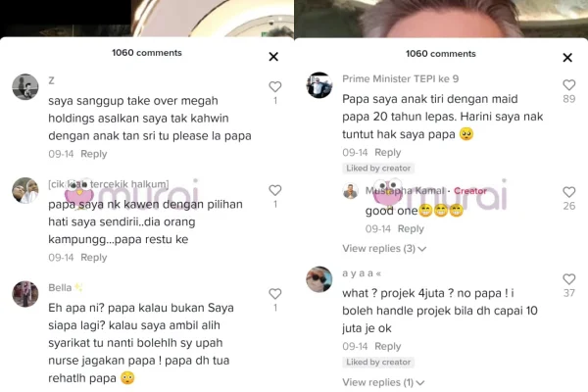Image resolution: width=588 pixels, height=392 pixels.
Task: Open Mustapha Kamal creator username
Action: [405, 190]
